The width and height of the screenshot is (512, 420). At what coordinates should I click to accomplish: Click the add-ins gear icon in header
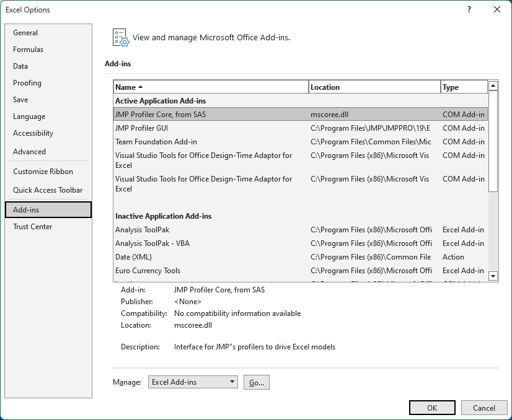[x=120, y=38]
